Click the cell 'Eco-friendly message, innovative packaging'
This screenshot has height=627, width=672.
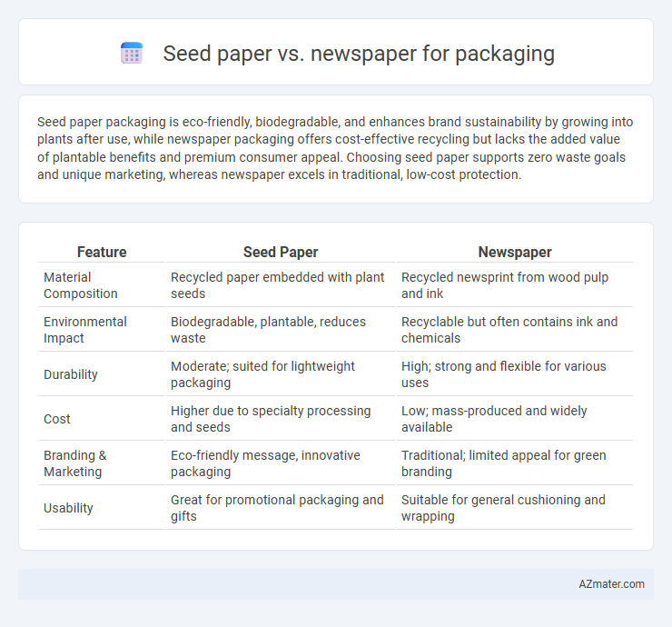pyautogui.click(x=281, y=463)
